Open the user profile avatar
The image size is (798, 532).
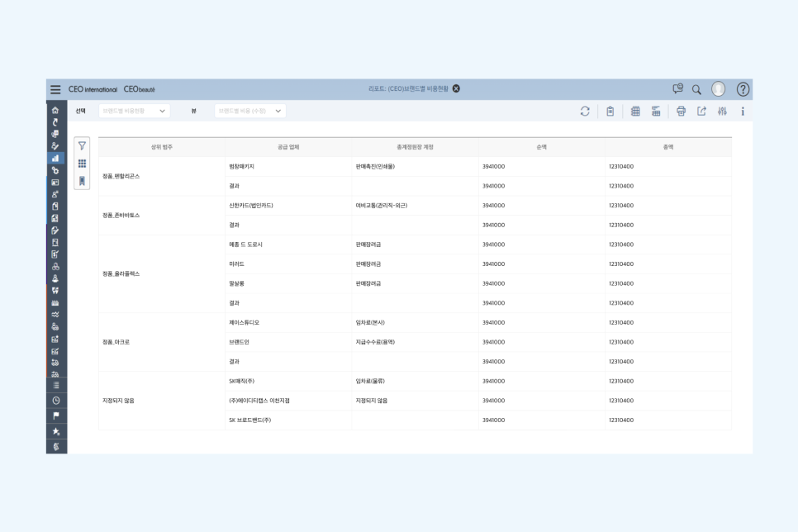[x=718, y=89]
